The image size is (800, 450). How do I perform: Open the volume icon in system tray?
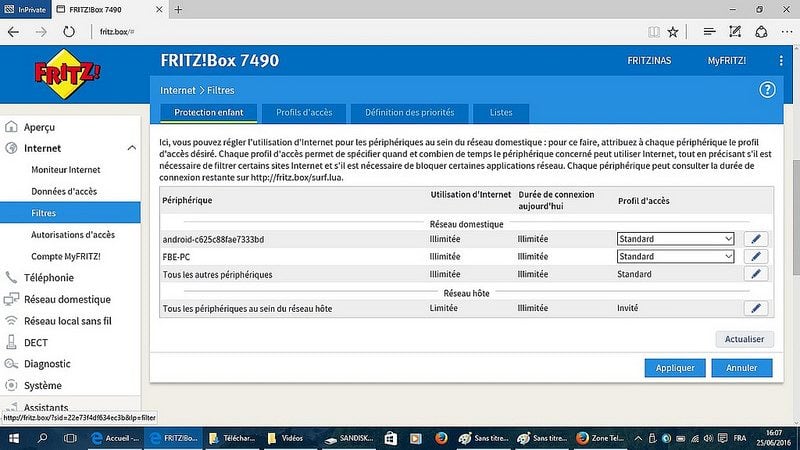(708, 438)
